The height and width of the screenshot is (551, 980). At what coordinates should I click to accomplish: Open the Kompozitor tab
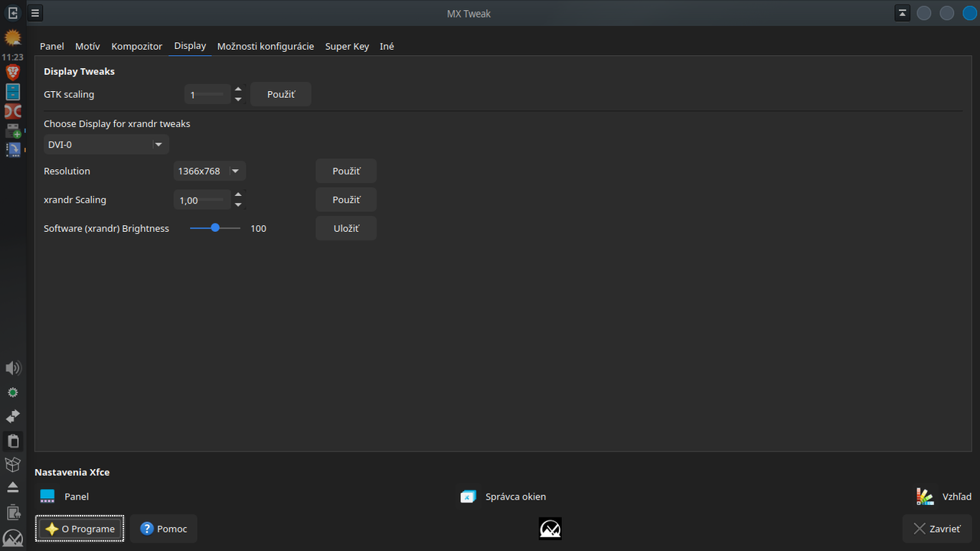[137, 46]
